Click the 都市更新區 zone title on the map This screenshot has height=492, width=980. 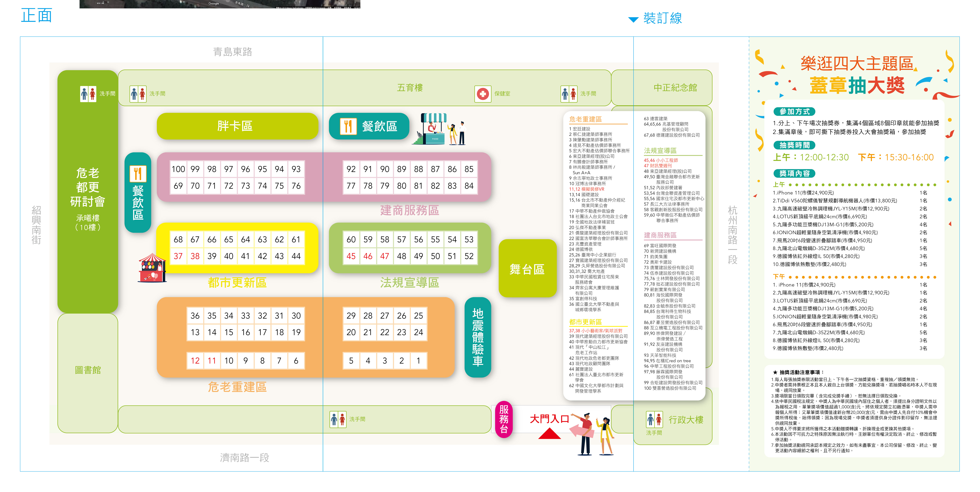(237, 282)
